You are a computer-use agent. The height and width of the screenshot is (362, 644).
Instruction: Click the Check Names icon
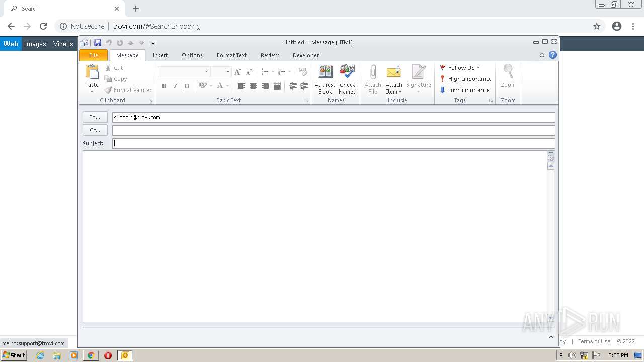point(347,79)
